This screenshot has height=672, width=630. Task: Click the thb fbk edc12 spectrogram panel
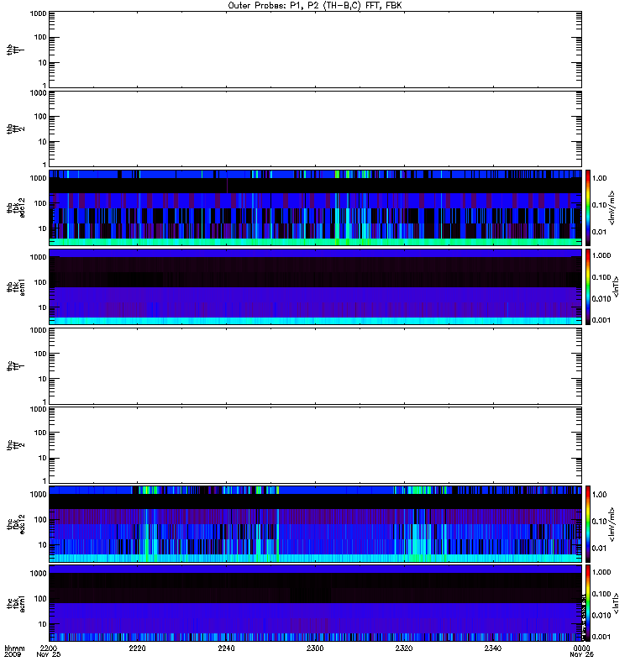tap(315, 207)
